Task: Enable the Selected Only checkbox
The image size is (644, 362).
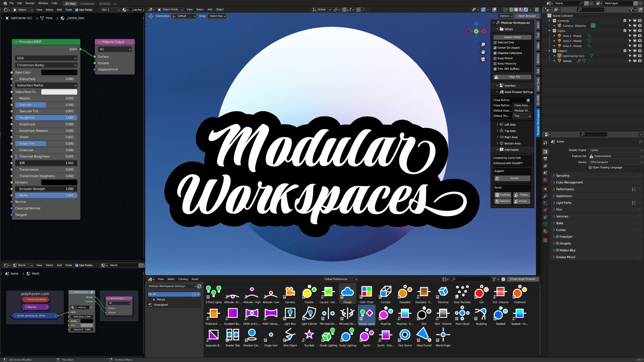Action: (x=495, y=42)
